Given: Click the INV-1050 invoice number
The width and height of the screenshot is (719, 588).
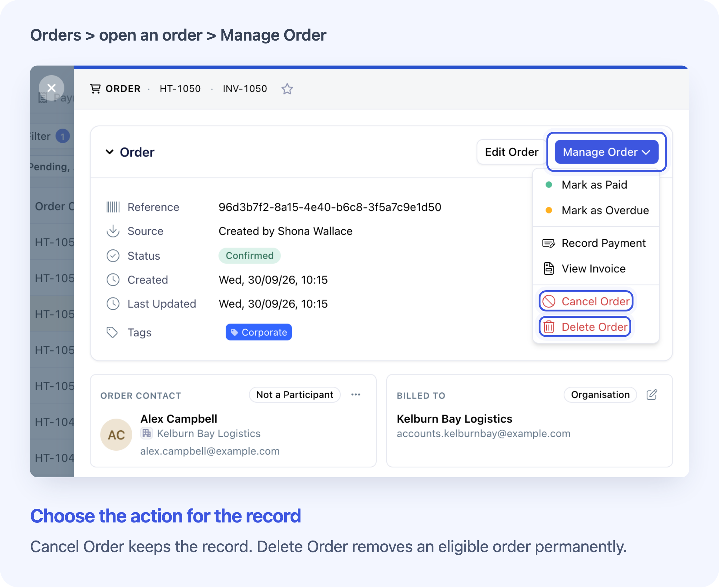Looking at the screenshot, I should (245, 89).
